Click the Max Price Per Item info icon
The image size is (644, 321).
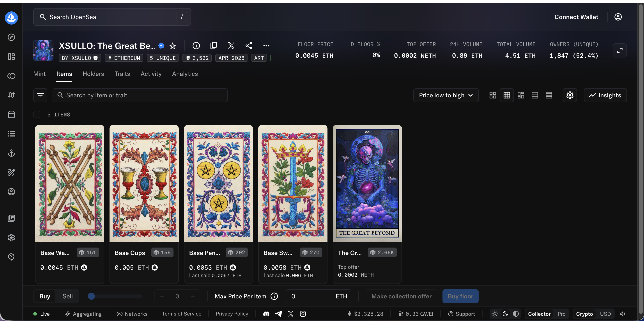[274, 296]
